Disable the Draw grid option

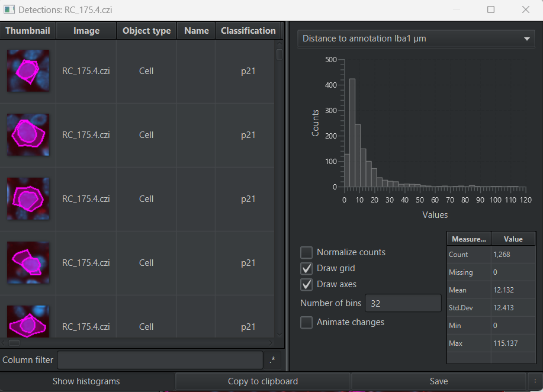(x=306, y=268)
